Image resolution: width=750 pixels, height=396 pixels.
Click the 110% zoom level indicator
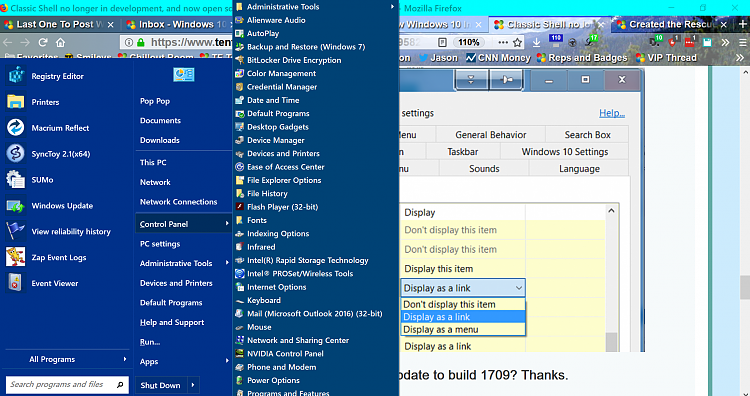pyautogui.click(x=468, y=43)
